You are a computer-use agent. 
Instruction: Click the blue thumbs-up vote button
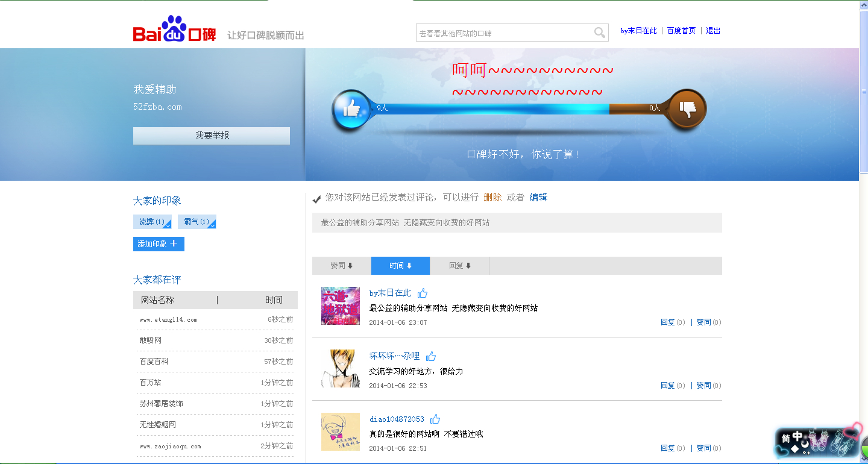tap(351, 109)
